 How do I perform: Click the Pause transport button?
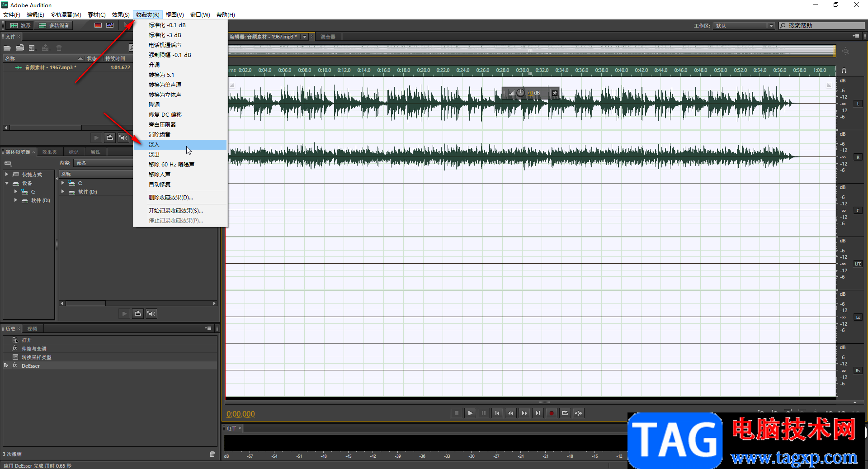pos(484,413)
